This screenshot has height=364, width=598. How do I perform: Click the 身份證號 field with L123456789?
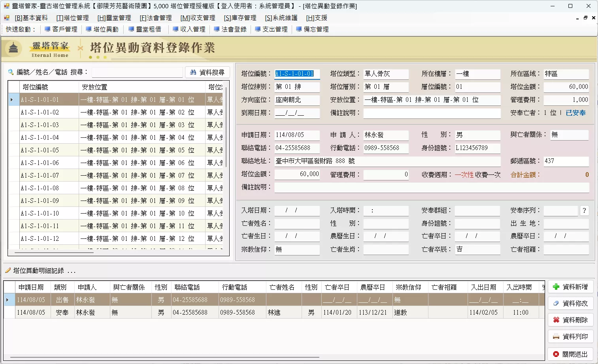pyautogui.click(x=477, y=148)
